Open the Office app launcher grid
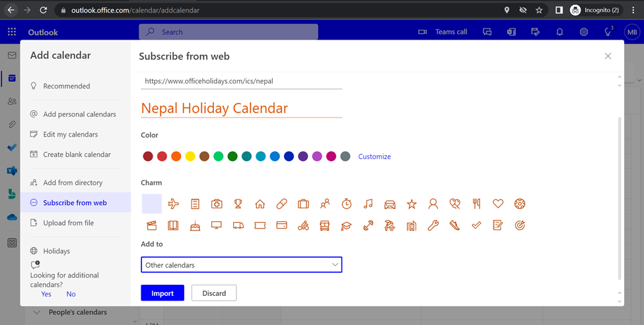Screen dimensions: 644x325 tap(12, 32)
